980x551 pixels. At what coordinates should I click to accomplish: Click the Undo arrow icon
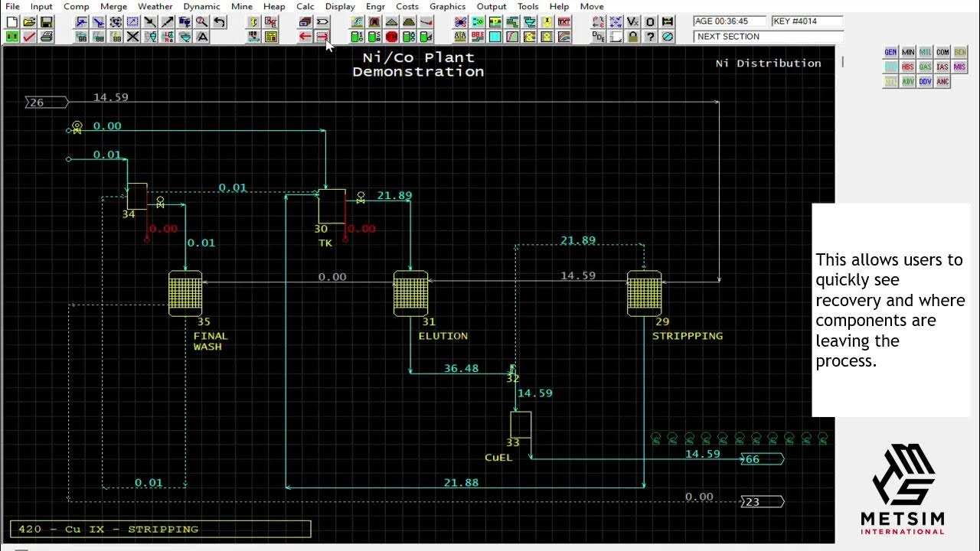[x=220, y=22]
